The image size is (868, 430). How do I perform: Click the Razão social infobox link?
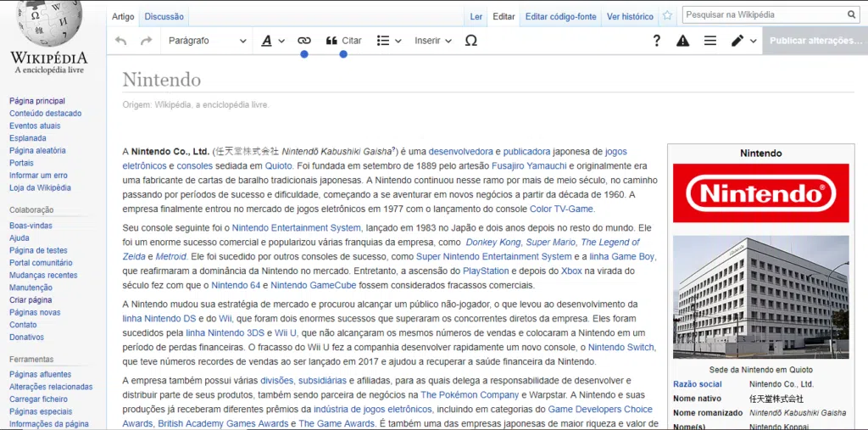(698, 384)
